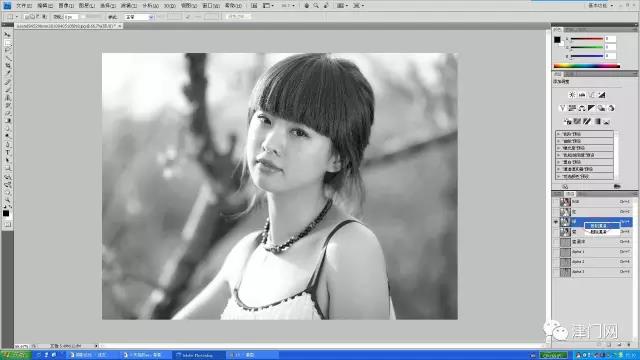The height and width of the screenshot is (360, 640).
Task: Show the Red channel
Action: tap(556, 212)
